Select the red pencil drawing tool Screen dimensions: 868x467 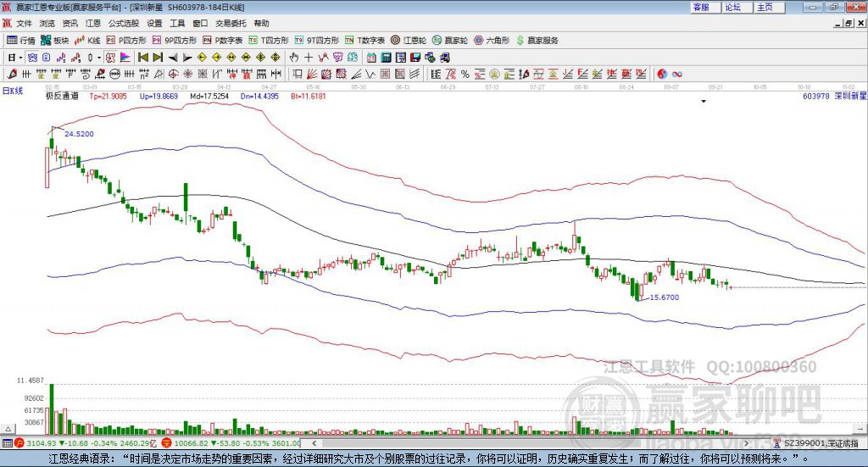click(12, 74)
